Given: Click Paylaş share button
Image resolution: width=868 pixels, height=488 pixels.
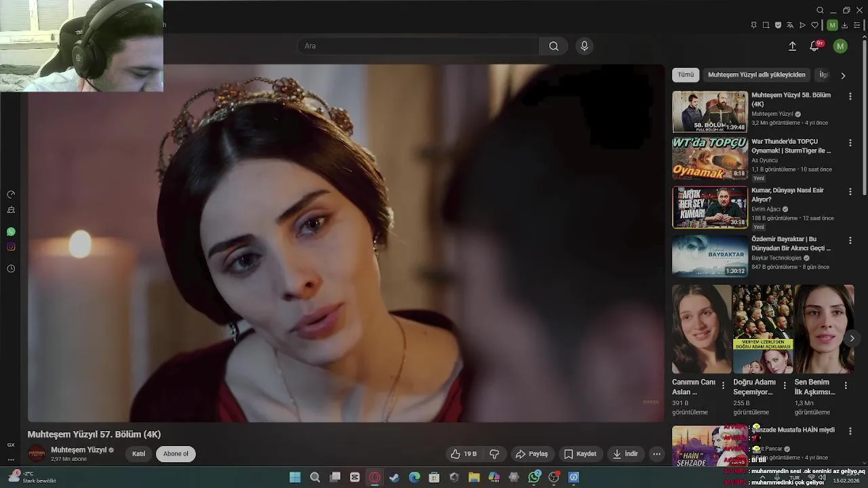Looking at the screenshot, I should tap(532, 454).
